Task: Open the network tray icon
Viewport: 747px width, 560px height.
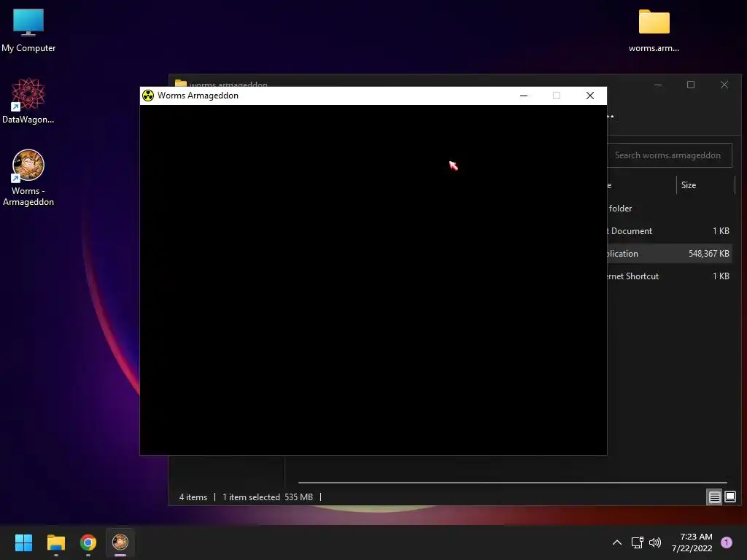Action: (x=637, y=542)
